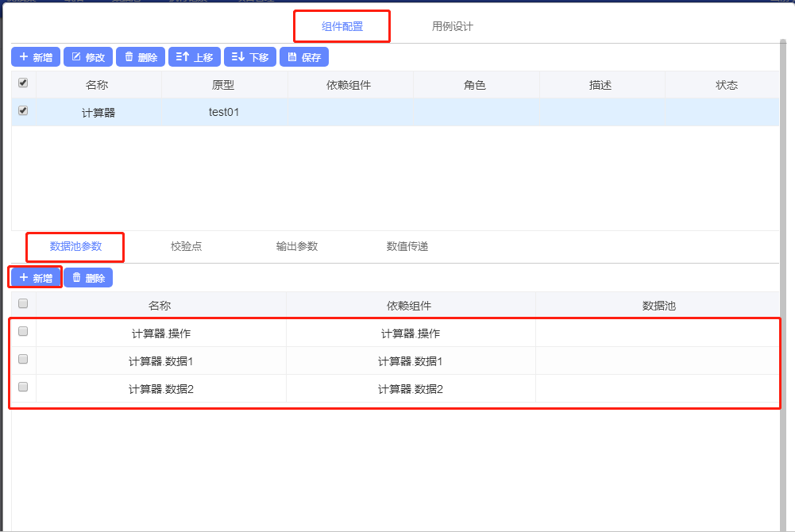Toggle select-all checkbox in the component table header
The height and width of the screenshot is (532, 795).
23,83
